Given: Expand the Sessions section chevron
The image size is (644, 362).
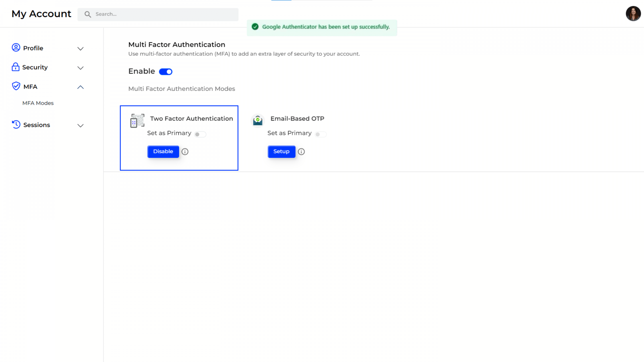Looking at the screenshot, I should (80, 126).
